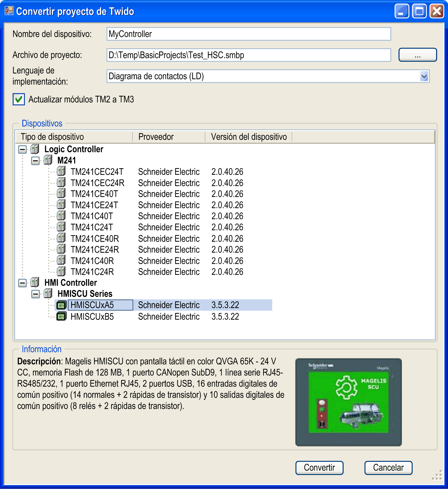Click version 3.5.3.22 of HMISCUxB5

pos(225,317)
